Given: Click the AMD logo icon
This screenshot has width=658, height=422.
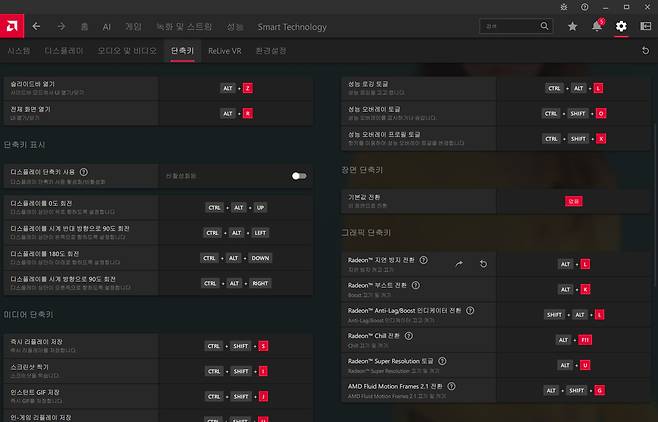Looking at the screenshot, I should (x=11, y=26).
